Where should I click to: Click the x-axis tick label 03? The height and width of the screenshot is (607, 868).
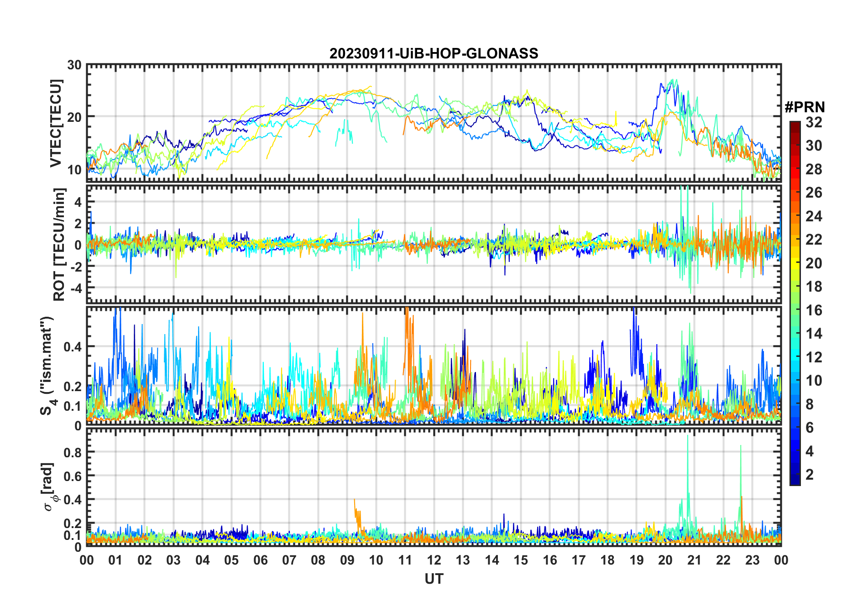point(174,560)
